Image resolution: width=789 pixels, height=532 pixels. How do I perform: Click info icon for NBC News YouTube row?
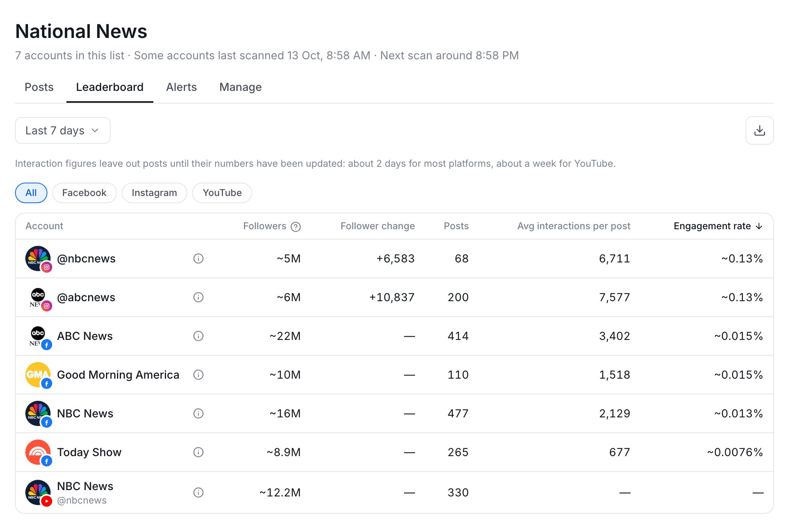pyautogui.click(x=198, y=492)
